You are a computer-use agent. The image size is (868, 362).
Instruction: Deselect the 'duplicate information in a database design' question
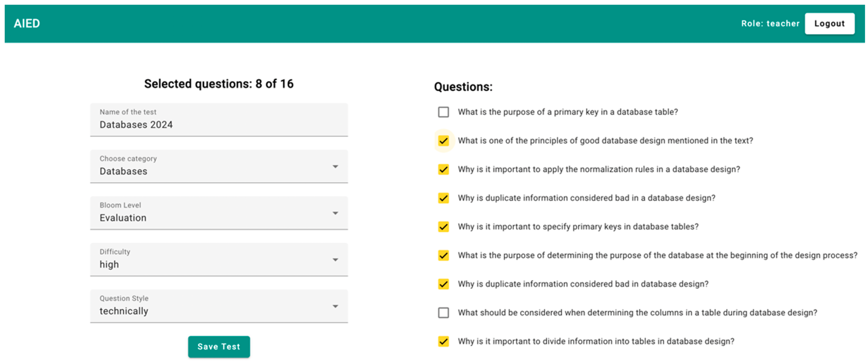pyautogui.click(x=444, y=198)
